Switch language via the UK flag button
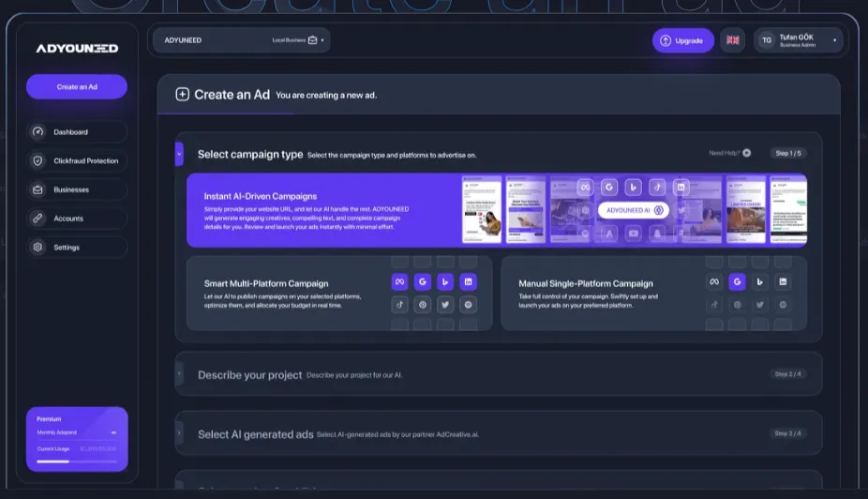This screenshot has height=499, width=868. pos(732,40)
